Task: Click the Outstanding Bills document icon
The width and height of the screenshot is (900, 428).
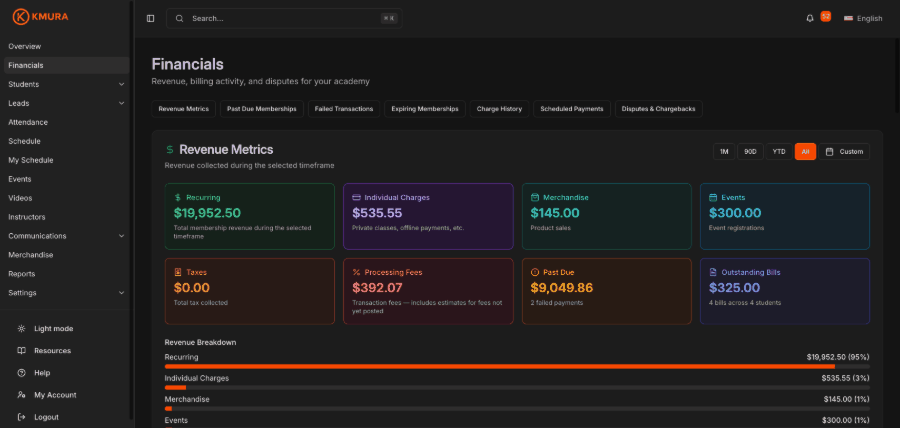Action: [x=713, y=272]
